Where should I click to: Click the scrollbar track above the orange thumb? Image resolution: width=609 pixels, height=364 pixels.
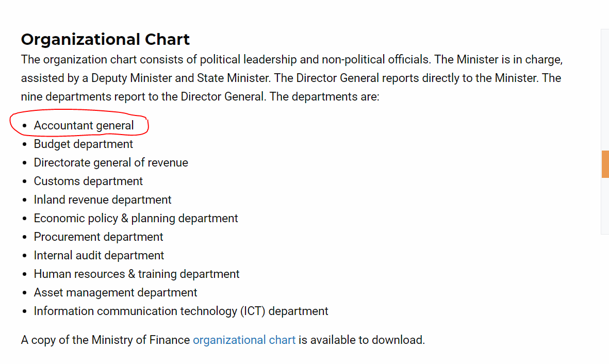[x=605, y=89]
